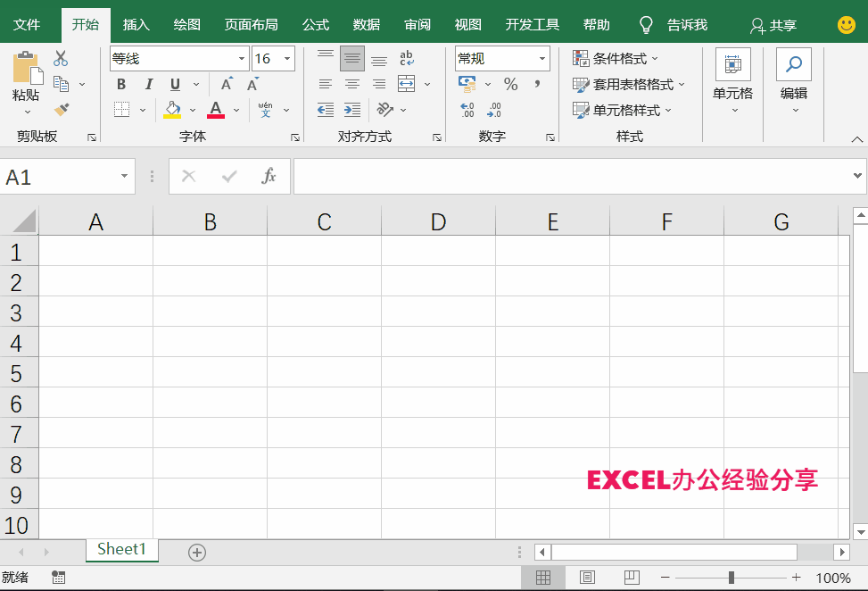The width and height of the screenshot is (868, 591).
Task: Select the Wrap Text icon
Action: (x=406, y=56)
